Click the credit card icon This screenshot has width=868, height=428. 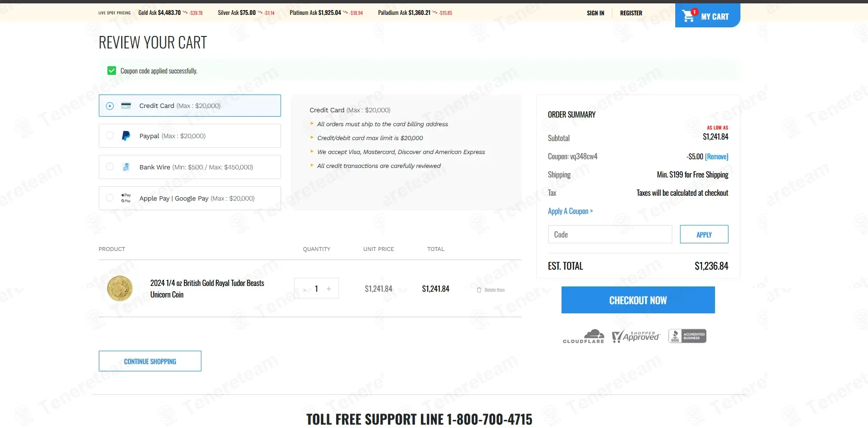coord(126,106)
